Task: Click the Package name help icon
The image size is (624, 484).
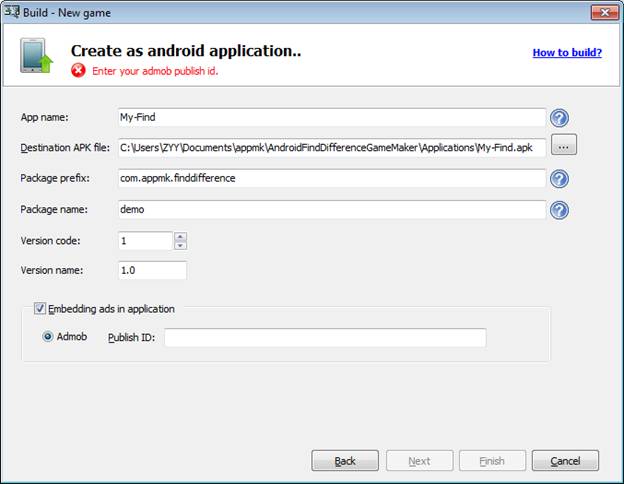Action: click(559, 210)
